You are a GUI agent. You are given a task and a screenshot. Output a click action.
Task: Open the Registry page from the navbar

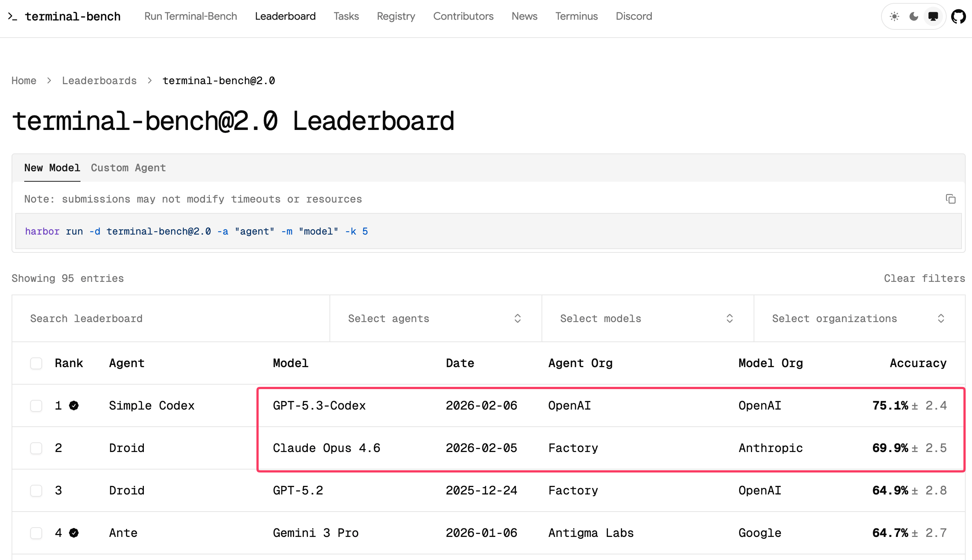396,16
